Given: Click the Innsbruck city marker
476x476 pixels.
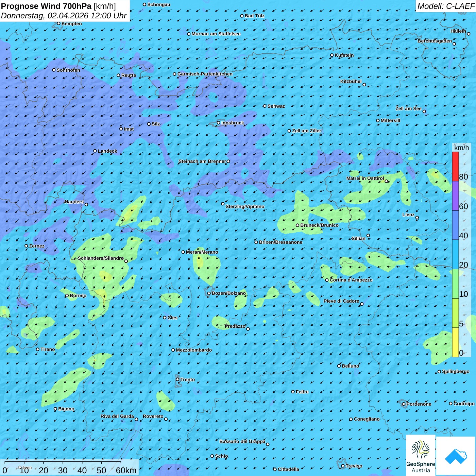Looking at the screenshot, I should [218, 123].
